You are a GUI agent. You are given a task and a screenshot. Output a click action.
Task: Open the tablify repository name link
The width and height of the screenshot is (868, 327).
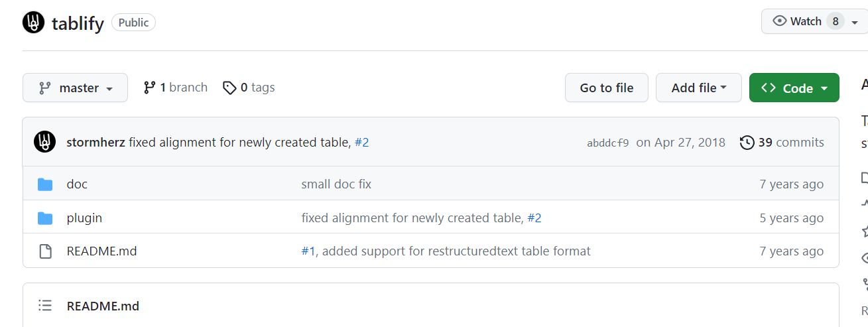click(x=78, y=24)
